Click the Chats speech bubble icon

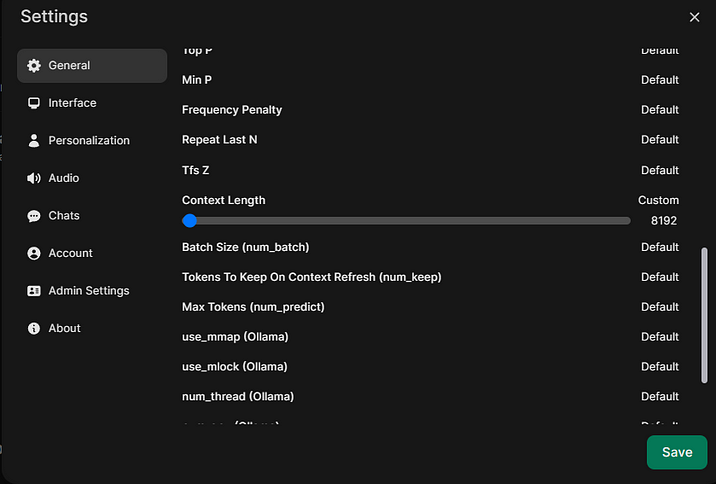coord(34,216)
